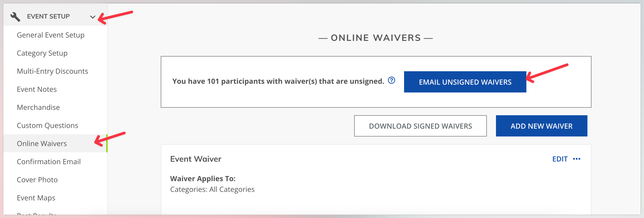The image size is (644, 218).
Task: Open Multi-Entry Discounts settings
Action: click(52, 71)
